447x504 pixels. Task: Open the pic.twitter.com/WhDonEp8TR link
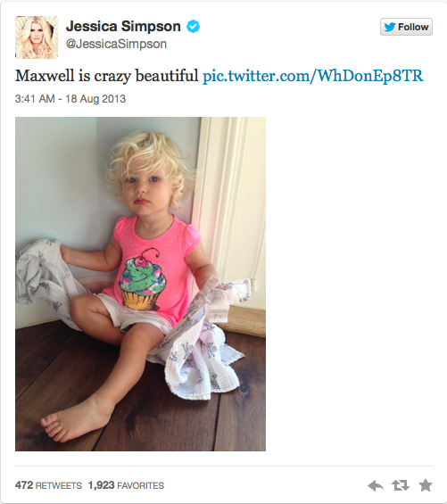313,76
